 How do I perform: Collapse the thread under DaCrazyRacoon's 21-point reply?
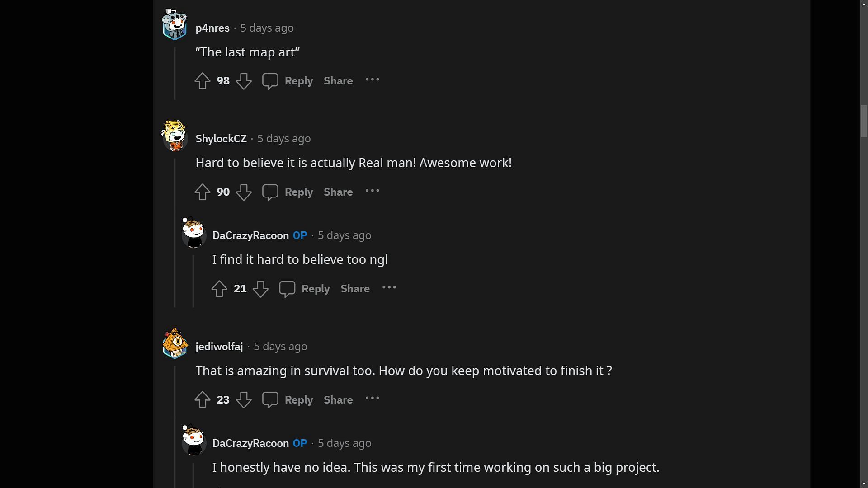[193, 280]
